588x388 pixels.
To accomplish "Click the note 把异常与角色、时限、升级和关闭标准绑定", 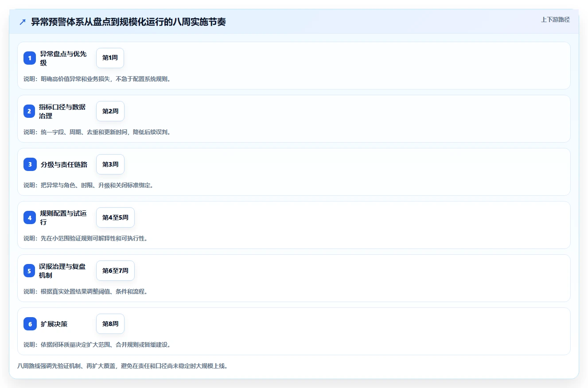I will (x=97, y=185).
